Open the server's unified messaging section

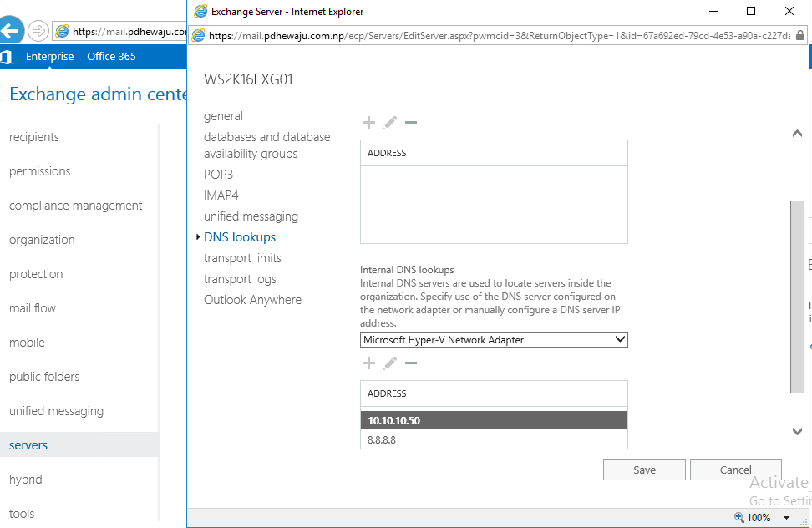(x=251, y=216)
